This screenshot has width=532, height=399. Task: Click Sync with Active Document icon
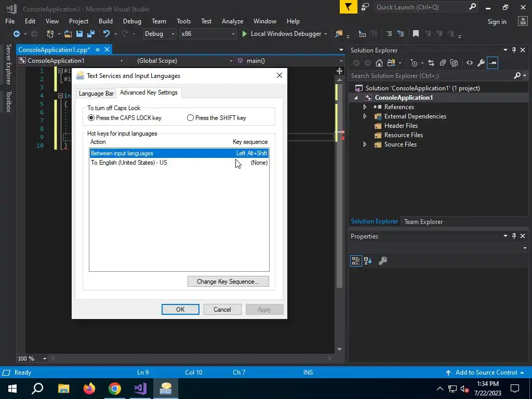point(431,63)
